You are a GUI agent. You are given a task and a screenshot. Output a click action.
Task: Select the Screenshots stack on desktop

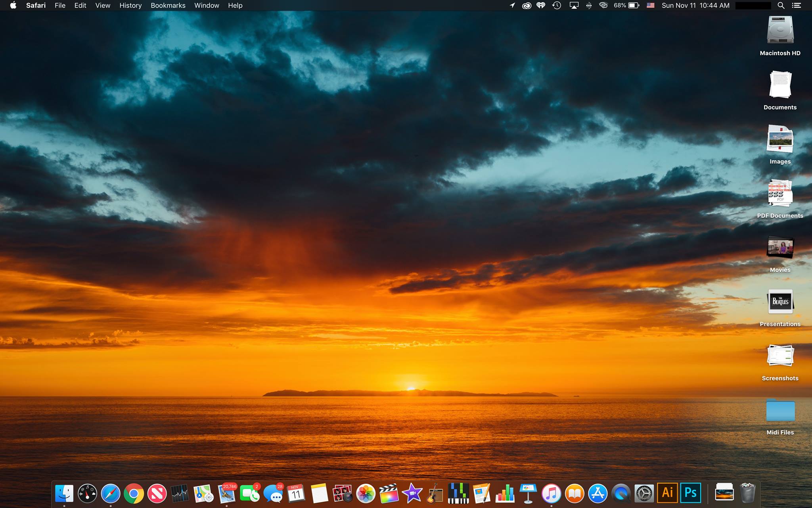[780, 356]
